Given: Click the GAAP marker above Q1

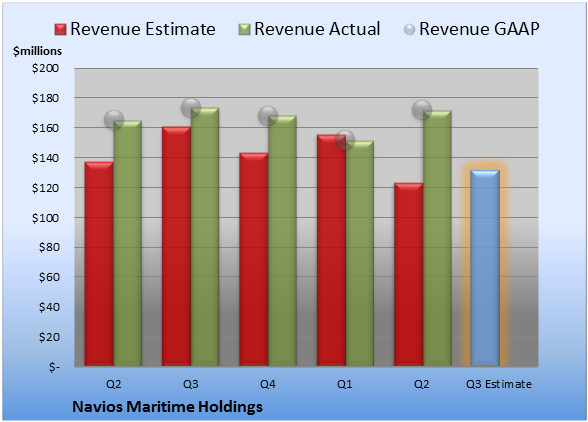Looking at the screenshot, I should 345,140.
